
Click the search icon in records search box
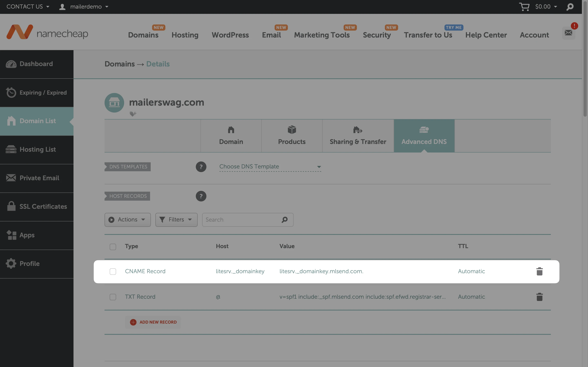click(285, 220)
